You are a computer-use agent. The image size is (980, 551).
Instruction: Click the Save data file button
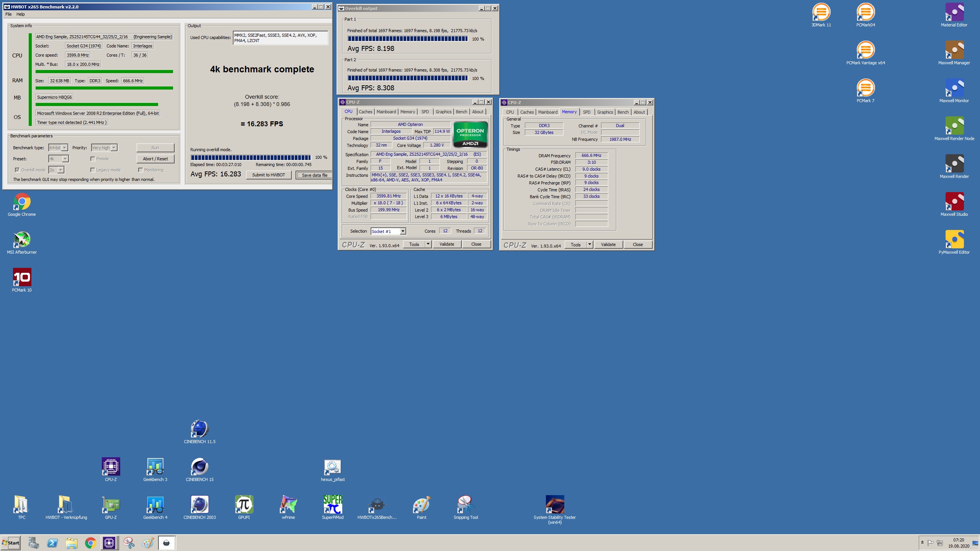314,175
